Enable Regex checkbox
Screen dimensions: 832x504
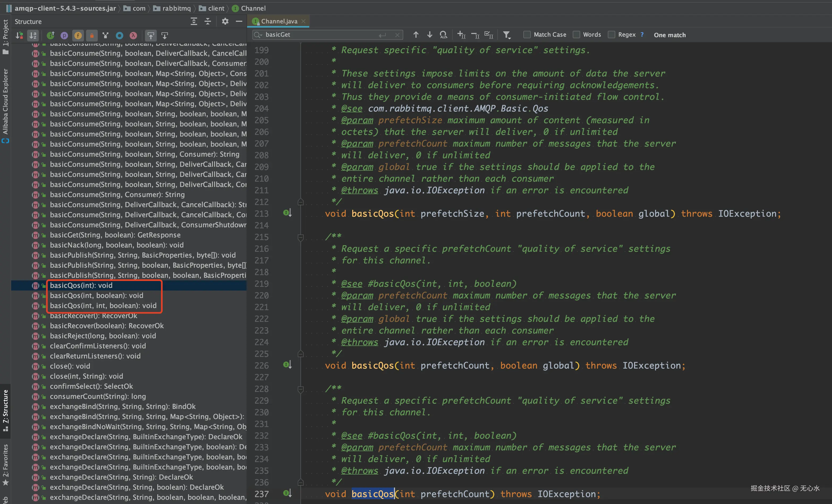[612, 35]
